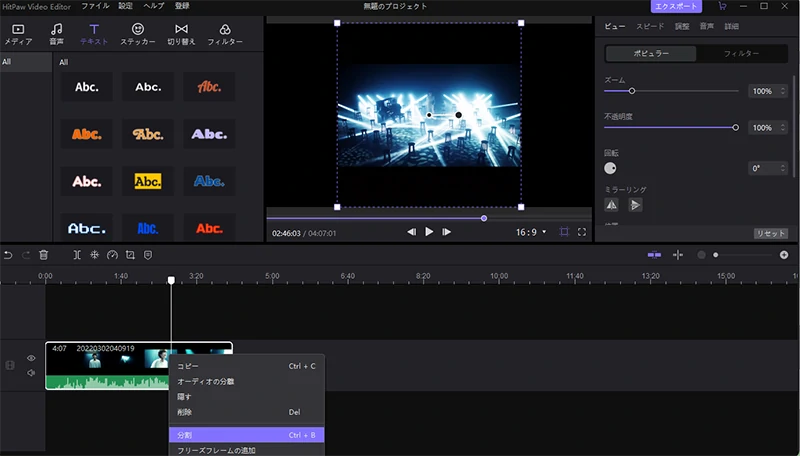Toggle the purple timeline snapping button
800x456 pixels.
(654, 255)
